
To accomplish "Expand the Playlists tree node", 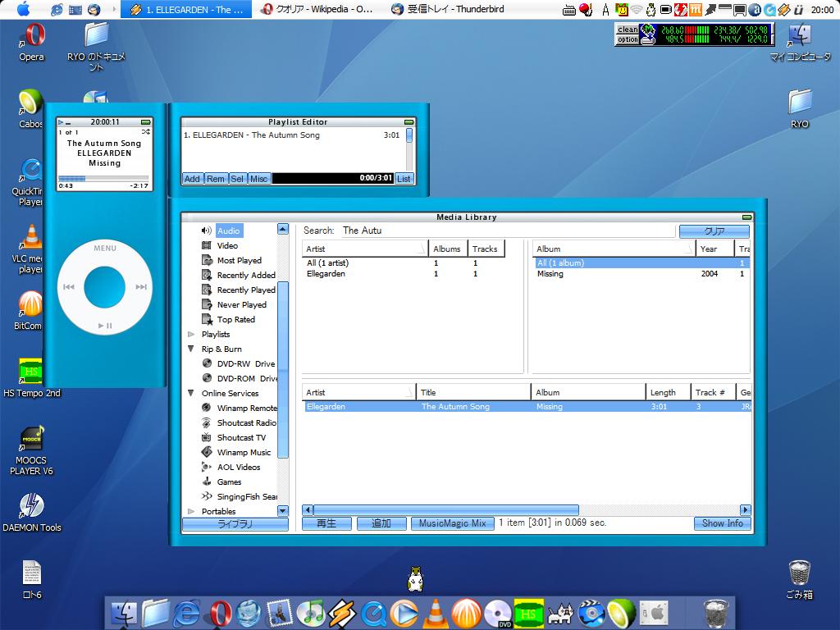I will [x=191, y=335].
